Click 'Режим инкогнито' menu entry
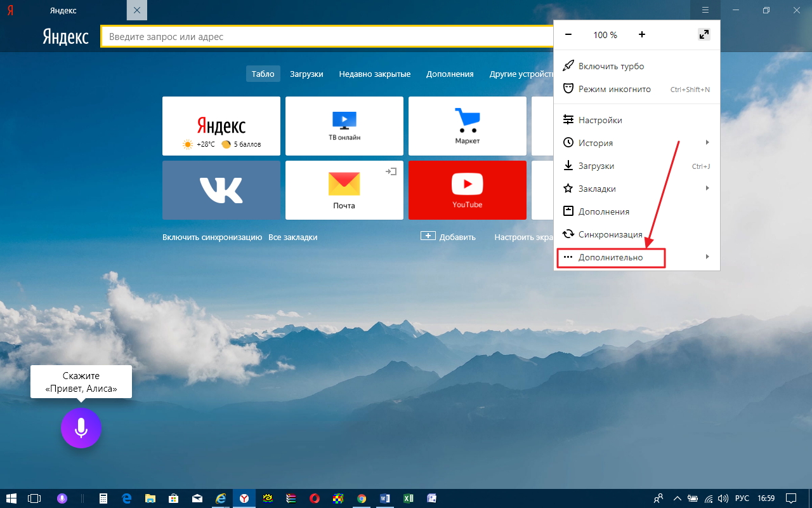 [x=637, y=90]
